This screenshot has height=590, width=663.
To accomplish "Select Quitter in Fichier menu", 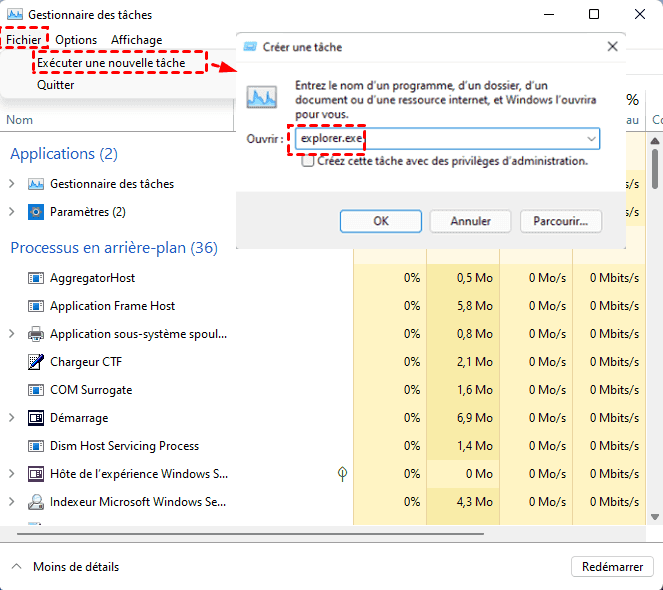I will pyautogui.click(x=55, y=85).
